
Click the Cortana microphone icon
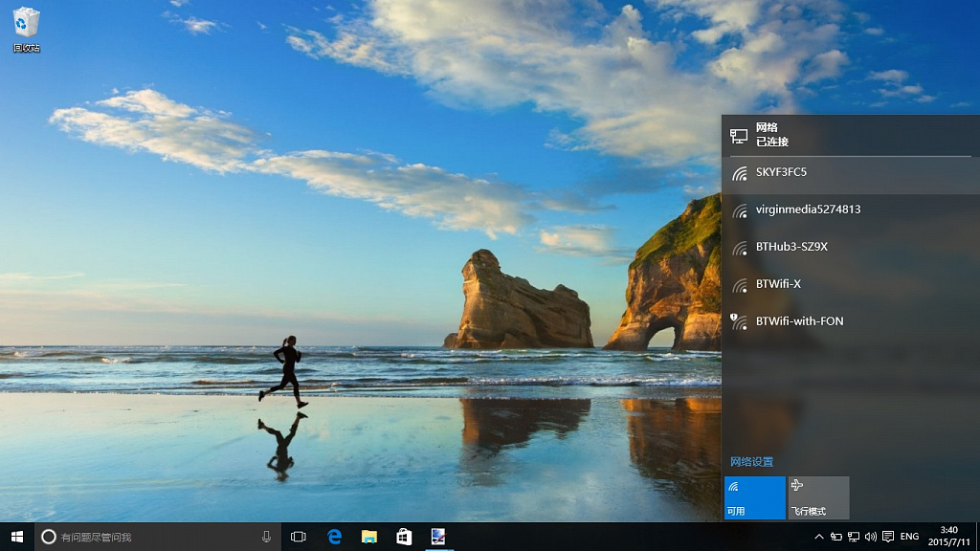pos(266,537)
